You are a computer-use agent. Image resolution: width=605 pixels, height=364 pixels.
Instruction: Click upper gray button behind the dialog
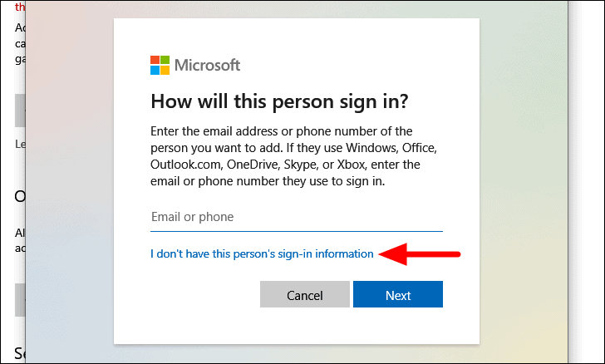pyautogui.click(x=20, y=111)
